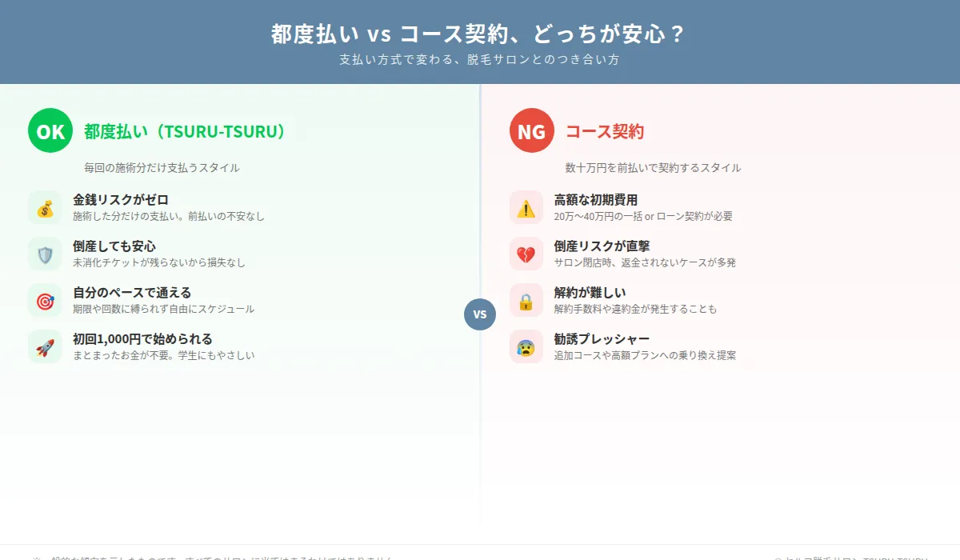Click text サロン閉店時、返金されないケースが多発

click(x=645, y=262)
